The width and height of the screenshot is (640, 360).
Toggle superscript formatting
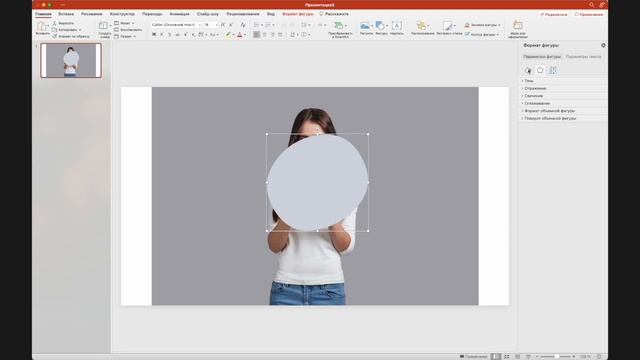pos(186,35)
